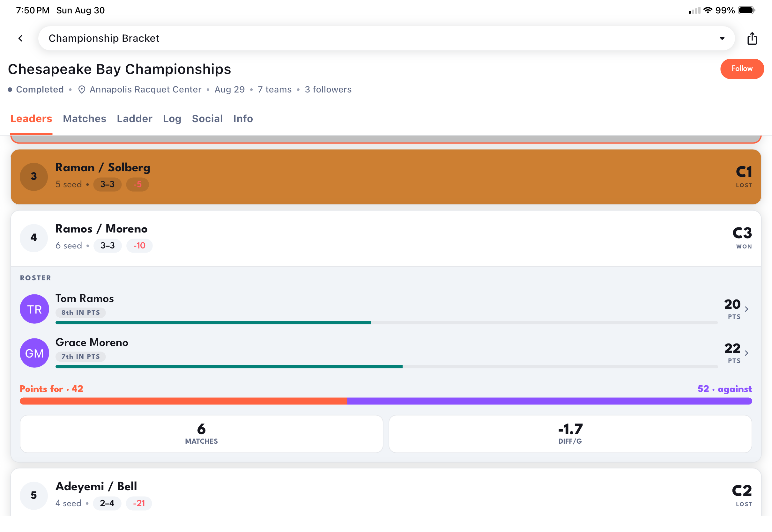Collapse the Ramos / Moreno team card

coord(386,238)
